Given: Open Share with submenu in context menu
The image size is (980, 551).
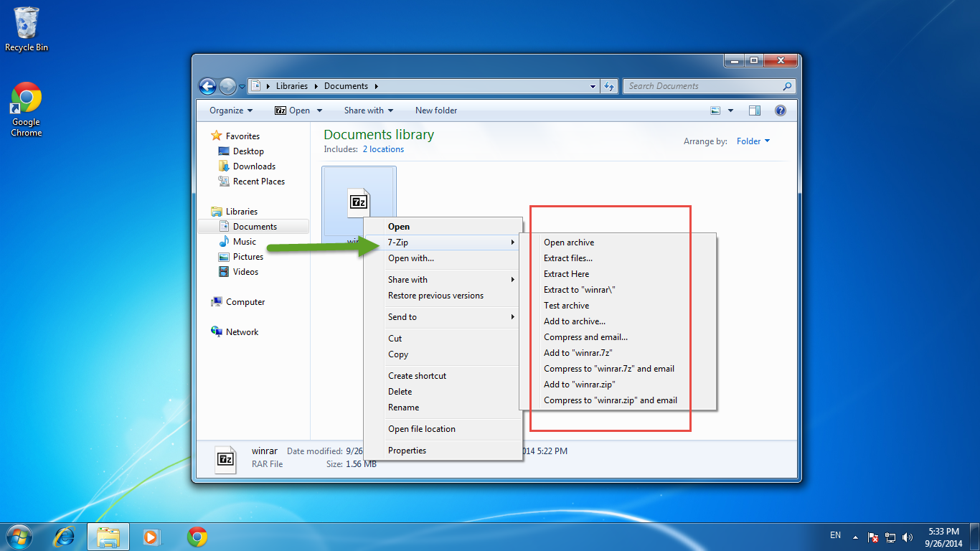Looking at the screenshot, I should 443,280.
